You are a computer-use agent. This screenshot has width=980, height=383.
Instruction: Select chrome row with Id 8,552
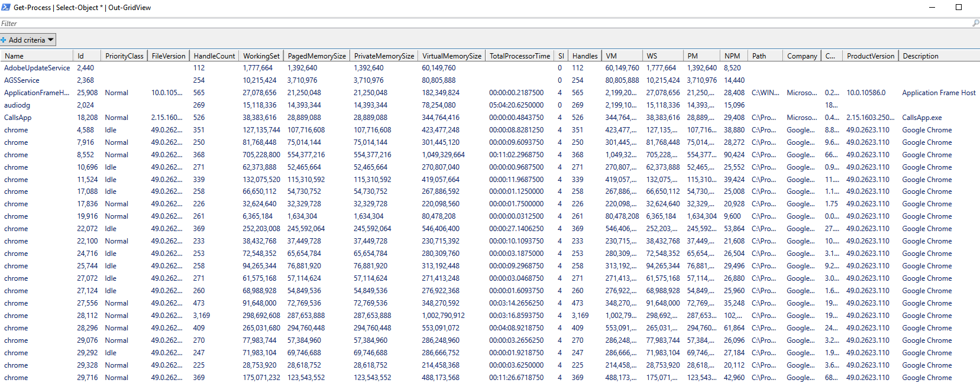click(16, 155)
